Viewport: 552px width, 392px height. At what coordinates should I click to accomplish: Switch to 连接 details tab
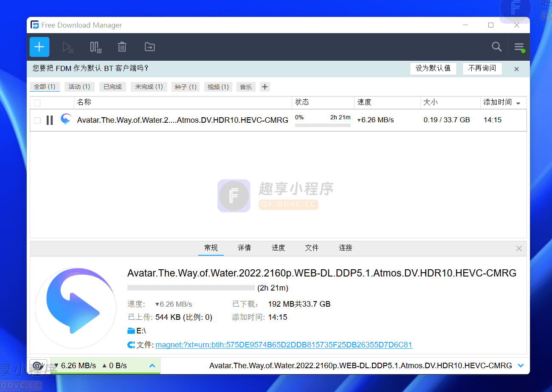(346, 248)
